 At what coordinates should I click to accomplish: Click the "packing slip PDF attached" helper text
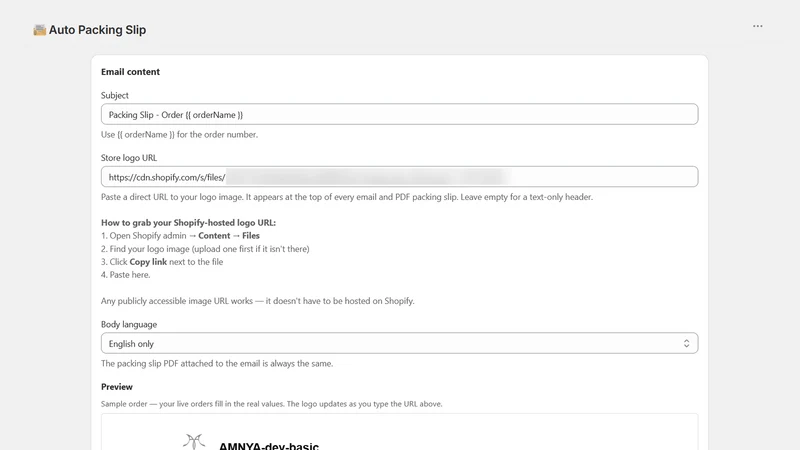click(217, 364)
